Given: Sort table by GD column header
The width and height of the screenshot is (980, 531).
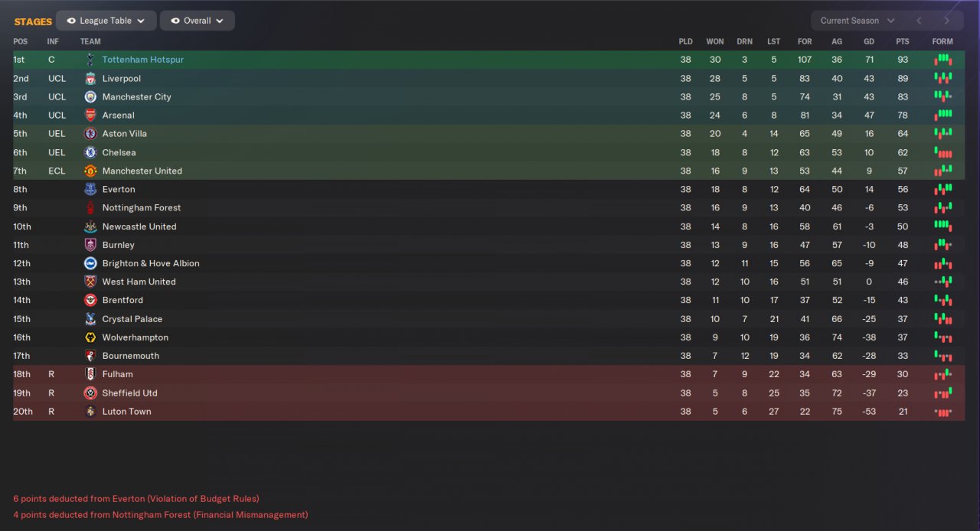Looking at the screenshot, I should [869, 41].
